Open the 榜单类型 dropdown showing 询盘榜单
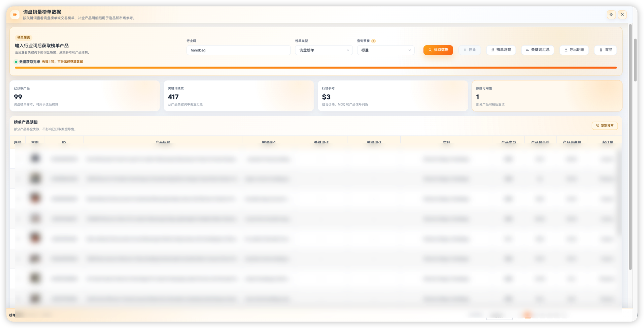644x328 pixels. [324, 50]
